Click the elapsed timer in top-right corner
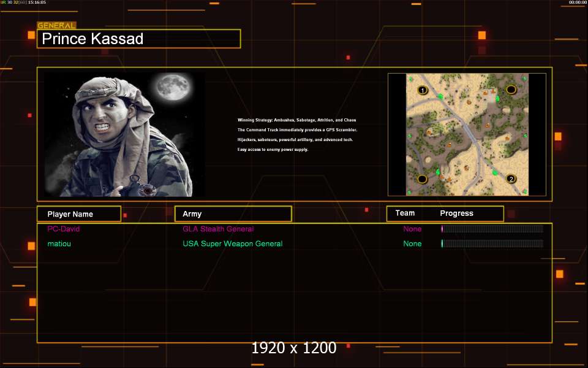This screenshot has width=588, height=368. click(x=578, y=2)
